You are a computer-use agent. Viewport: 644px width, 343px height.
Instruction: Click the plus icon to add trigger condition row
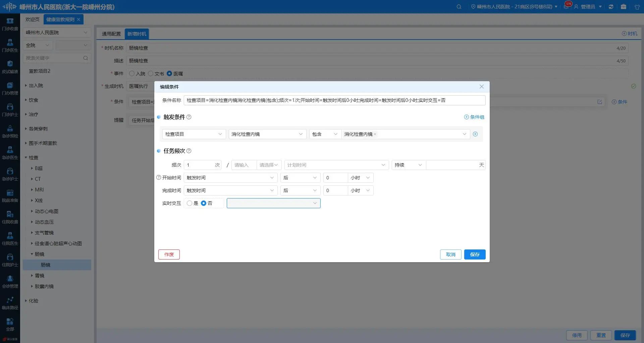coord(475,134)
